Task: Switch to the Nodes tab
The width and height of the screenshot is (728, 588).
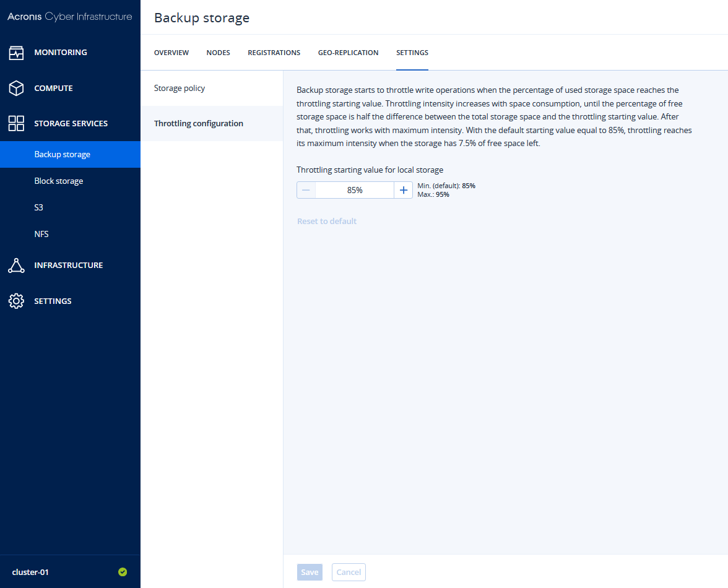Action: coord(218,53)
